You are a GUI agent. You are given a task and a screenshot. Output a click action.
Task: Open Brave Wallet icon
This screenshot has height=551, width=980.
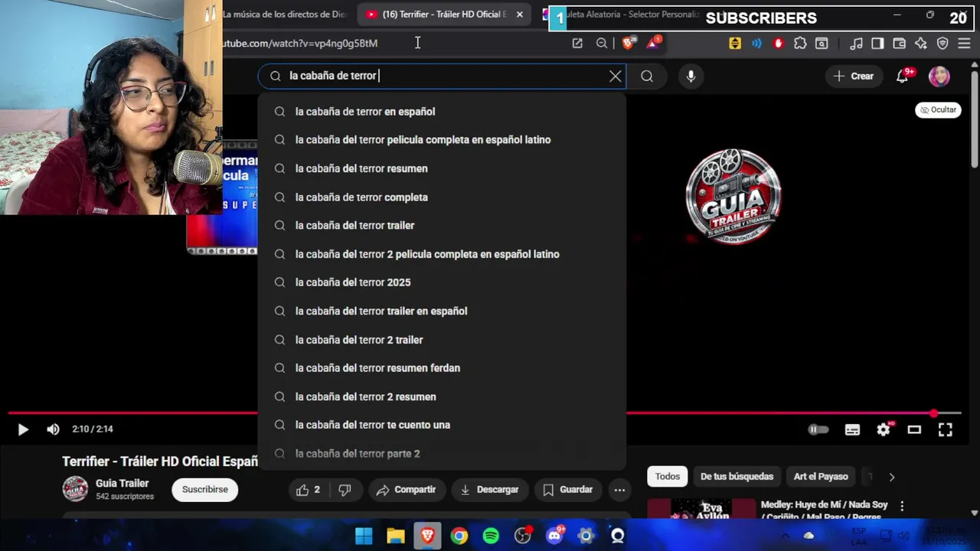point(900,44)
